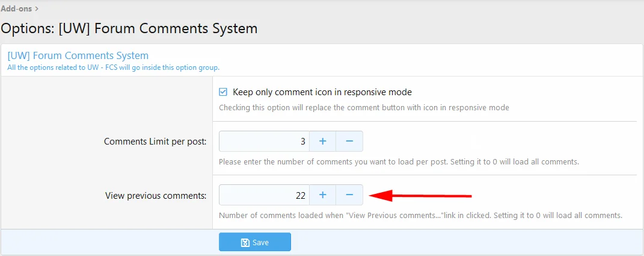Open the [UW] Forum Comments System group link
Image resolution: width=644 pixels, height=256 pixels.
(x=78, y=55)
